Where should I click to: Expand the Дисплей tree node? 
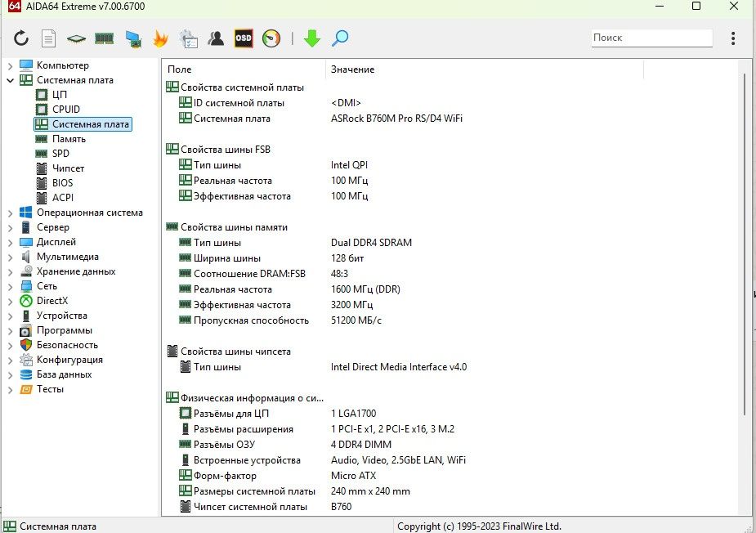(x=10, y=242)
